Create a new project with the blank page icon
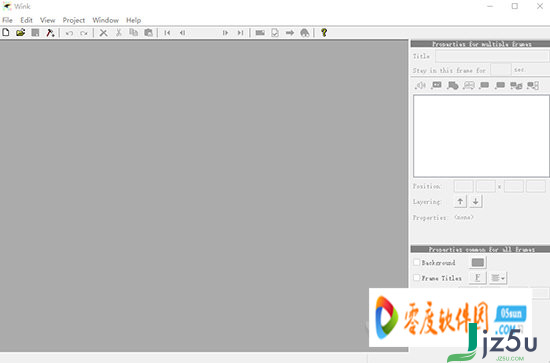 (6, 33)
